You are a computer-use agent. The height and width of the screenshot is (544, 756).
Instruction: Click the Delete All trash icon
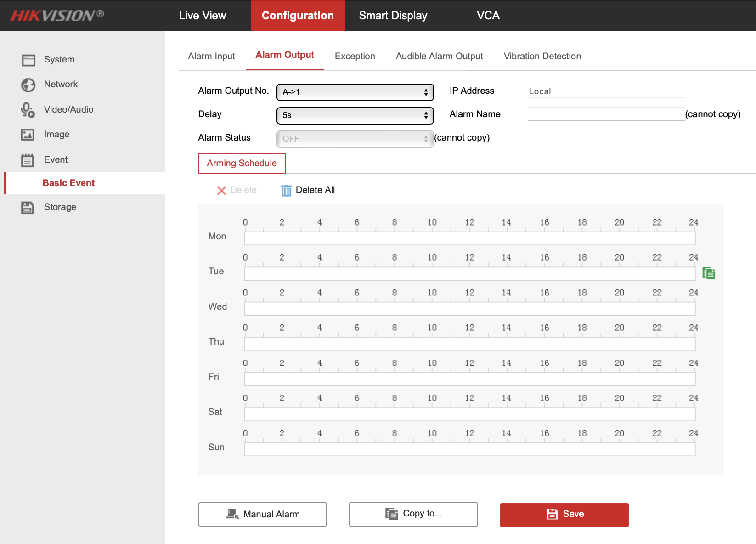click(286, 190)
